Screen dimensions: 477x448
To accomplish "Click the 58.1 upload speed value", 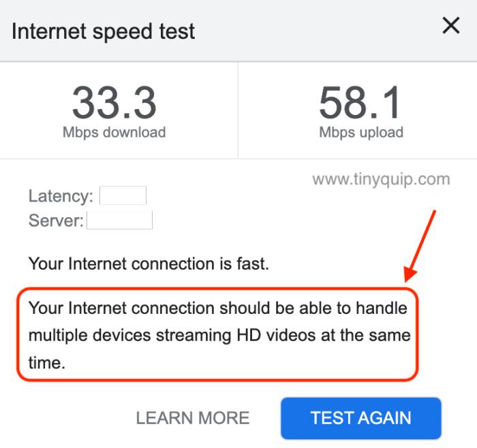I will (x=360, y=102).
